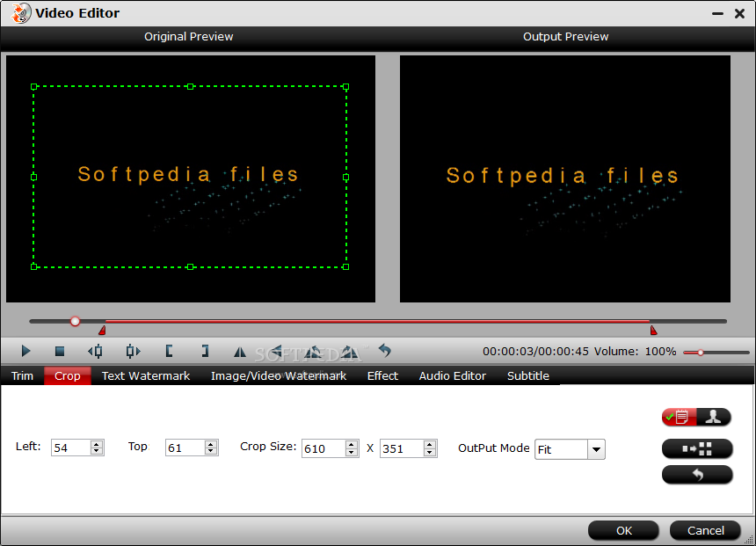Click the timeline playhead knob
Image resolution: width=756 pixels, height=546 pixels.
[75, 321]
